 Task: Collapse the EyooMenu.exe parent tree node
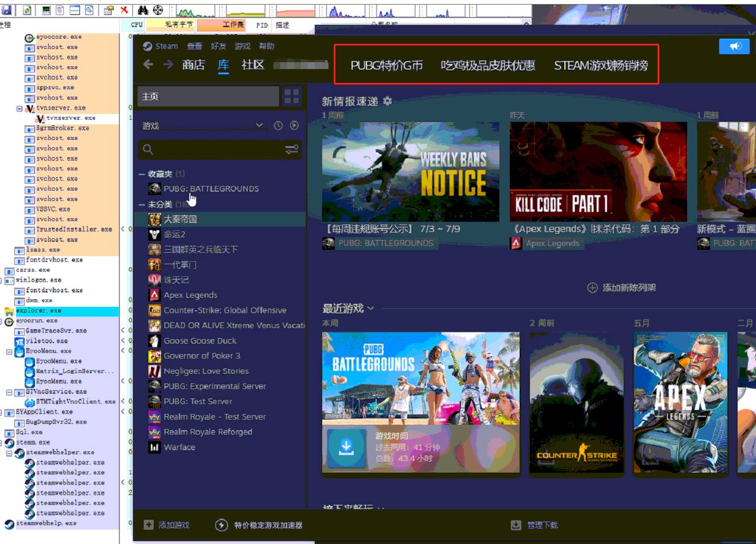coord(9,351)
